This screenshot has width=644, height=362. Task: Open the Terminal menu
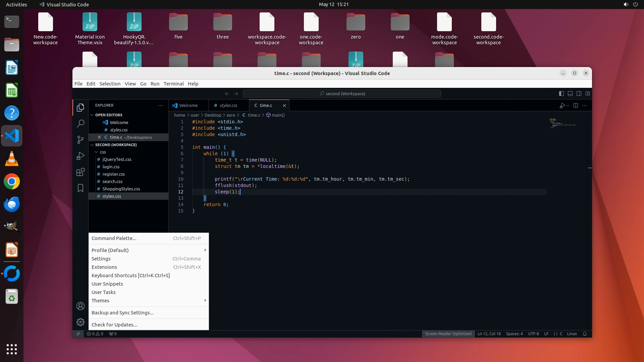tap(173, 84)
